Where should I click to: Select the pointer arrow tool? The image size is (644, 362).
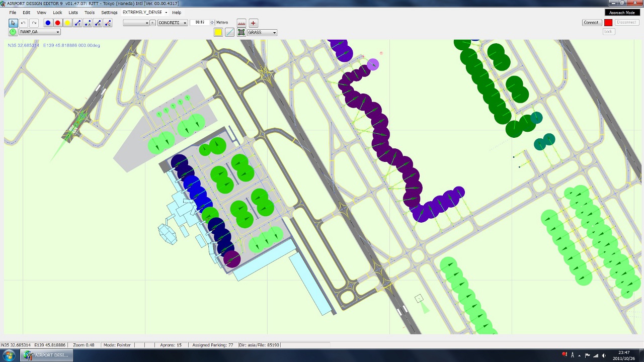pyautogui.click(x=13, y=23)
